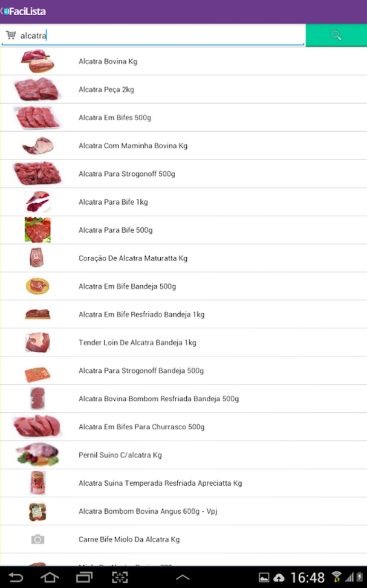Open the recent apps icon
The height and width of the screenshot is (588, 367).
tap(84, 577)
